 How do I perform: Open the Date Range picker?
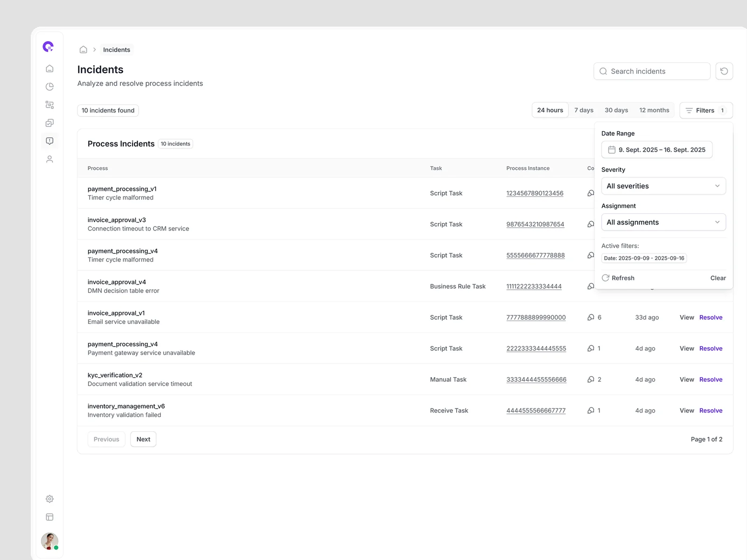click(x=656, y=150)
